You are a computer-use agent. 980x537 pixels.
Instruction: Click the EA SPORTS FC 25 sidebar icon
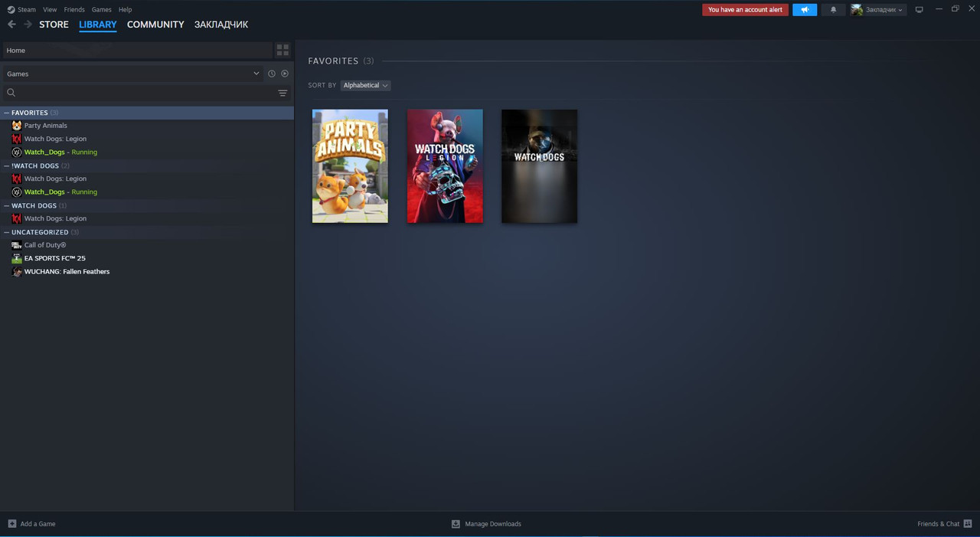click(17, 258)
